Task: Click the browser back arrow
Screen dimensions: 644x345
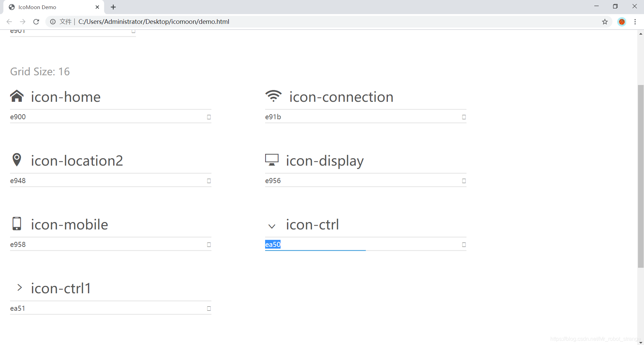Action: [9, 22]
